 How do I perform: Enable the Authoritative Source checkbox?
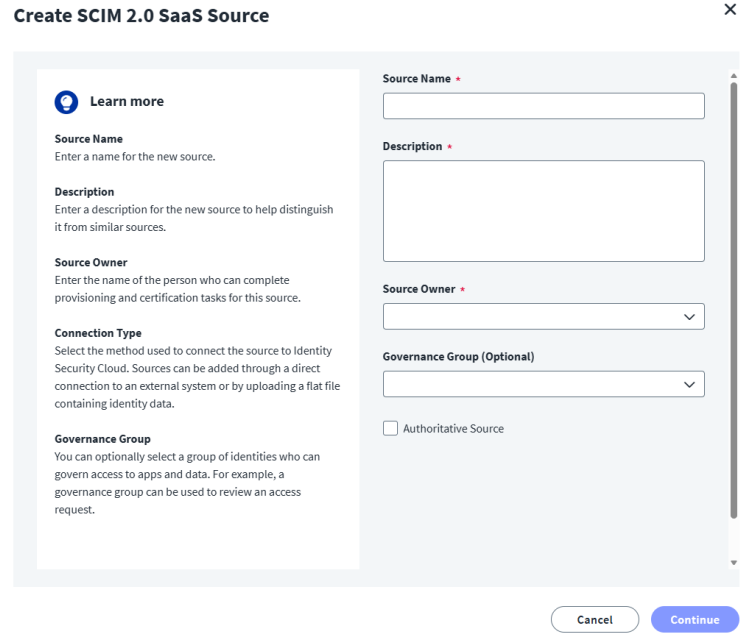click(390, 428)
